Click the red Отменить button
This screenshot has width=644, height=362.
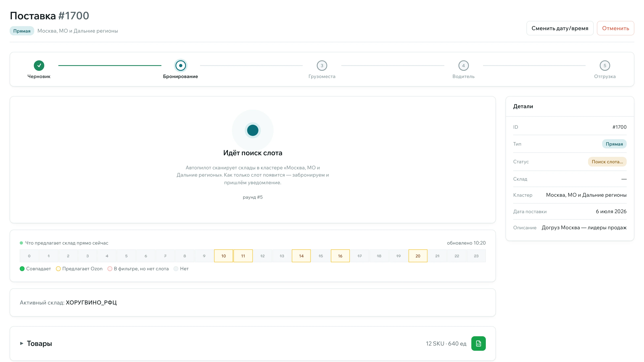[615, 28]
